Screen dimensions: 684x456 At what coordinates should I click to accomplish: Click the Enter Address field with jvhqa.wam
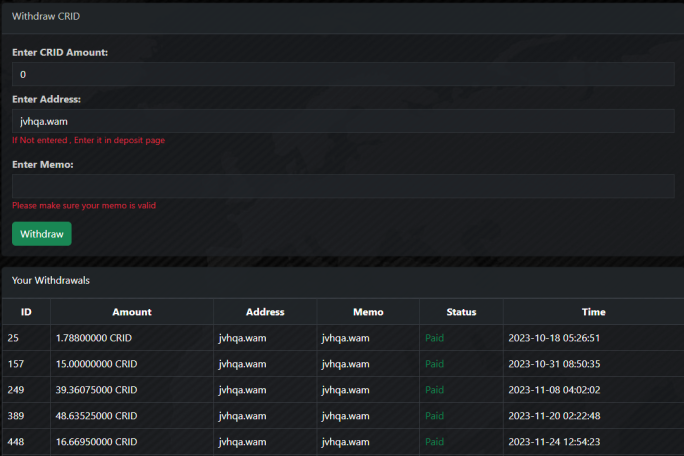pos(343,121)
